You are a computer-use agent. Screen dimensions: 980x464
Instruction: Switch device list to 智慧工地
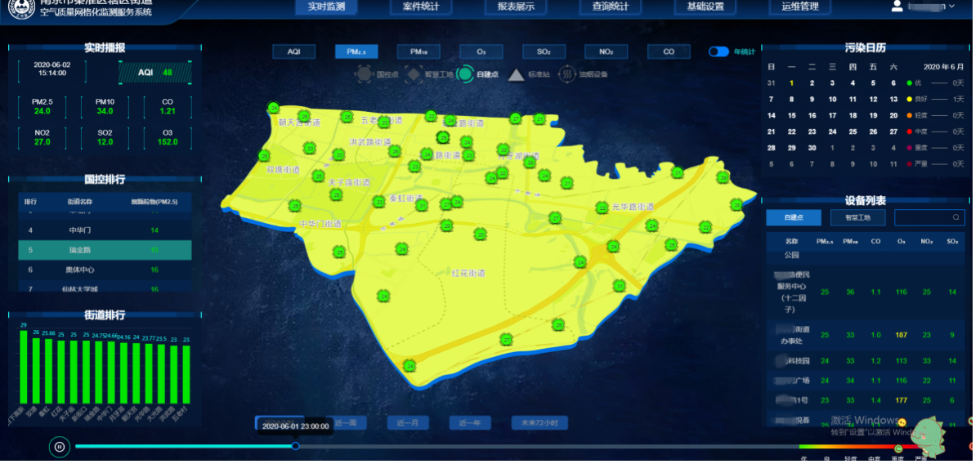click(x=857, y=217)
